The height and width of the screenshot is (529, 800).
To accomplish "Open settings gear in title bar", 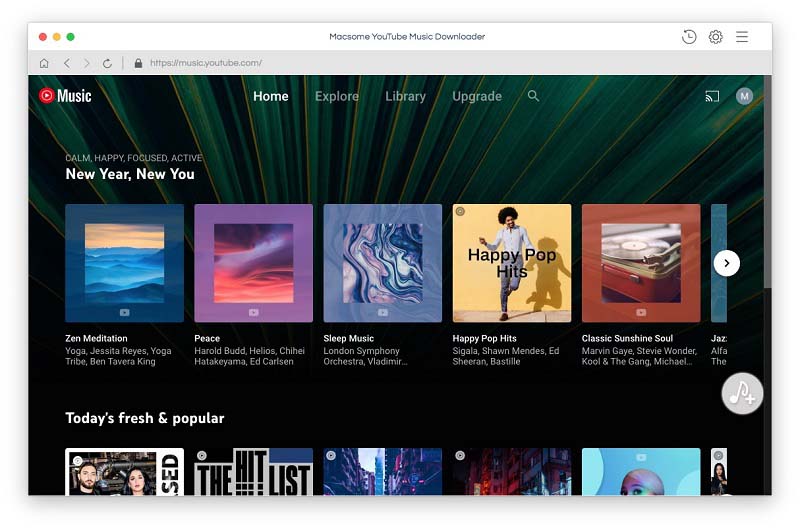I will 715,37.
